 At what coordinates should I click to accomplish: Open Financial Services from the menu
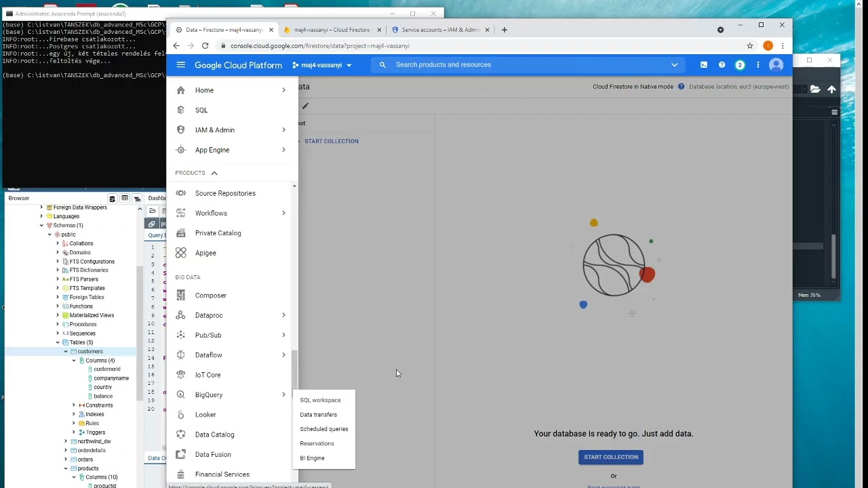coord(222,474)
